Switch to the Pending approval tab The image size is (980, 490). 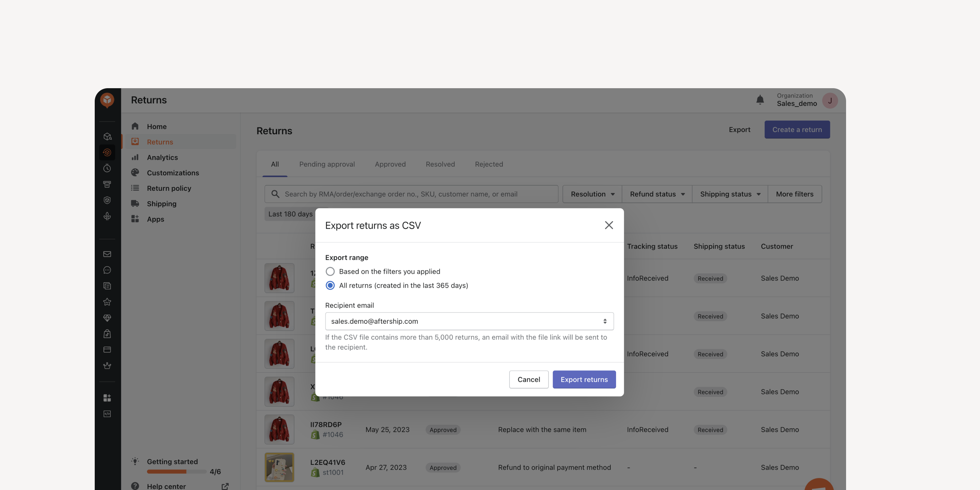327,164
